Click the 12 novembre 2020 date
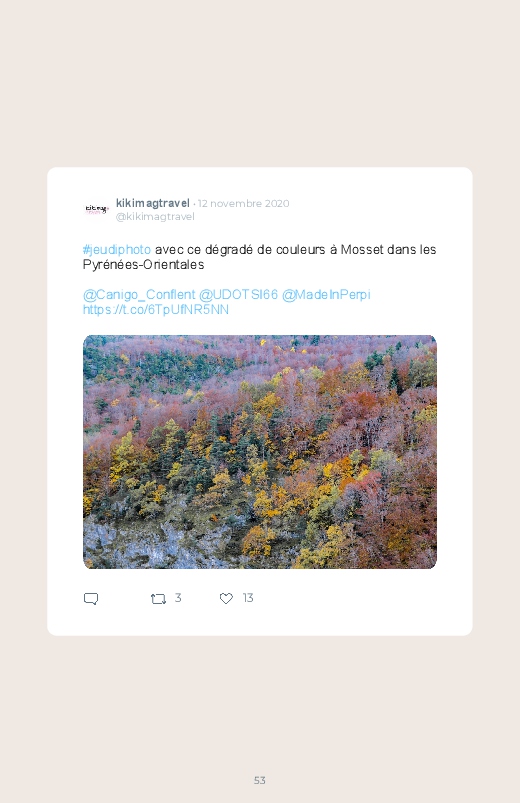The width and height of the screenshot is (520, 803). point(243,203)
